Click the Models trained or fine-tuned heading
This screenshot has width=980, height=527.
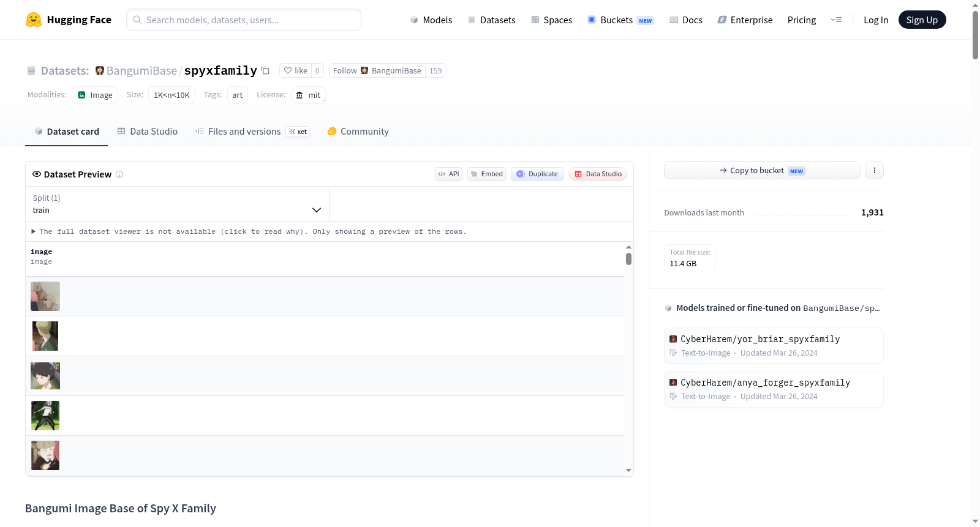click(x=778, y=308)
